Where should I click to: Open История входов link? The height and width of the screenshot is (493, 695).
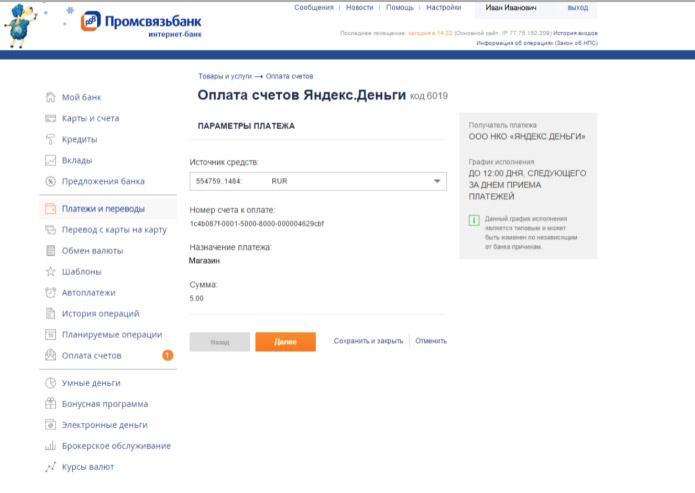pos(575,33)
